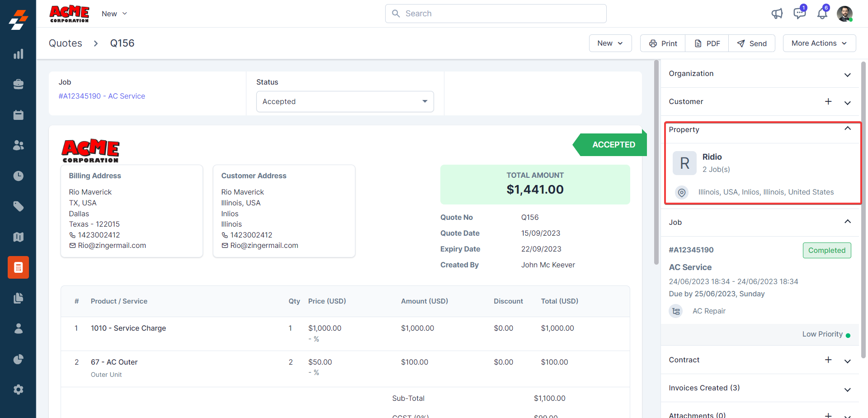Viewport: 868px width, 418px height.
Task: Click in the Search field
Action: (x=495, y=14)
